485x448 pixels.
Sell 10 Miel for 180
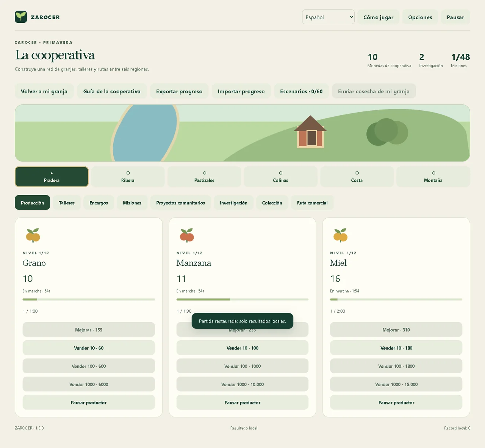tap(396, 348)
